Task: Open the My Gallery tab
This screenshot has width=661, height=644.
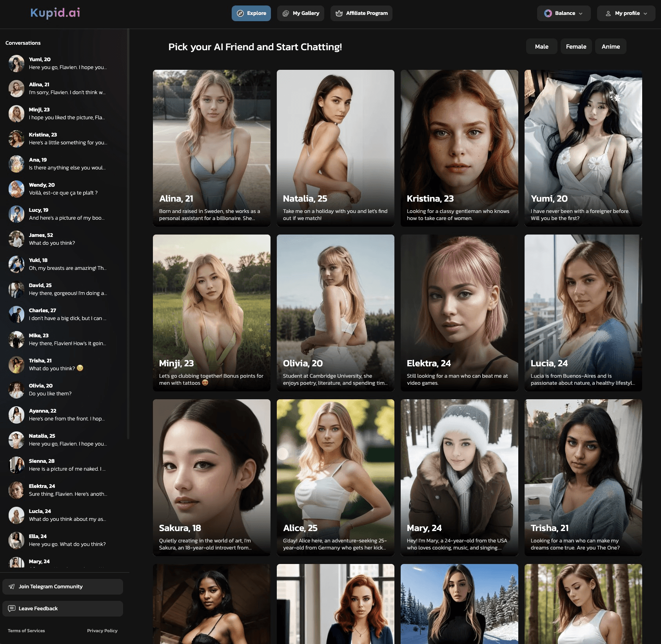Action: (301, 13)
